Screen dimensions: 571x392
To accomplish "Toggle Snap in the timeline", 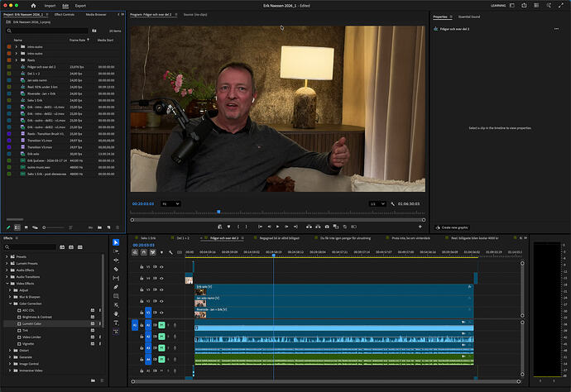I will [x=144, y=252].
